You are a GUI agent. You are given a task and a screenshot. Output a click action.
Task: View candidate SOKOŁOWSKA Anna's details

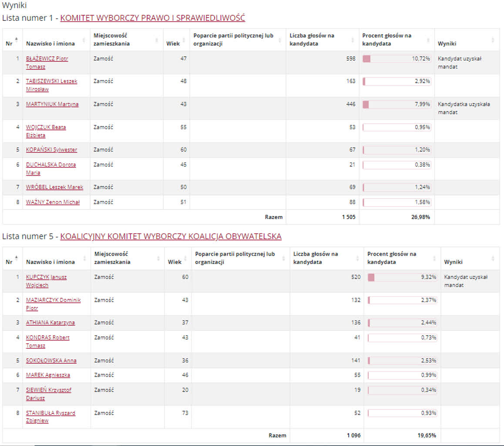click(x=51, y=360)
